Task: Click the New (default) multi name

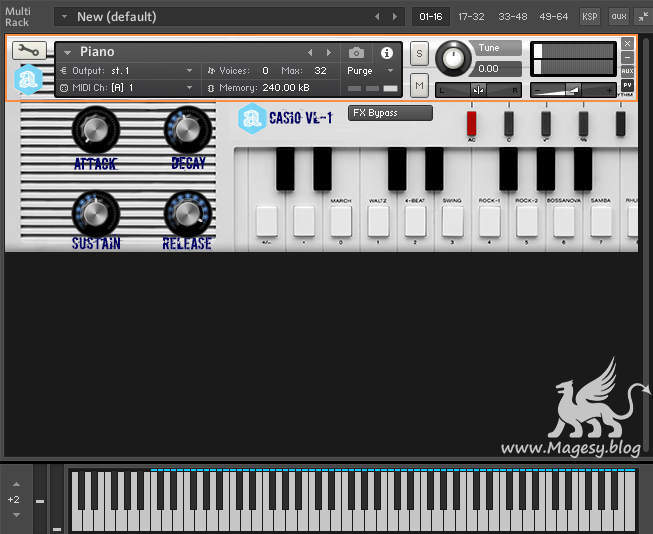Action: pos(117,17)
